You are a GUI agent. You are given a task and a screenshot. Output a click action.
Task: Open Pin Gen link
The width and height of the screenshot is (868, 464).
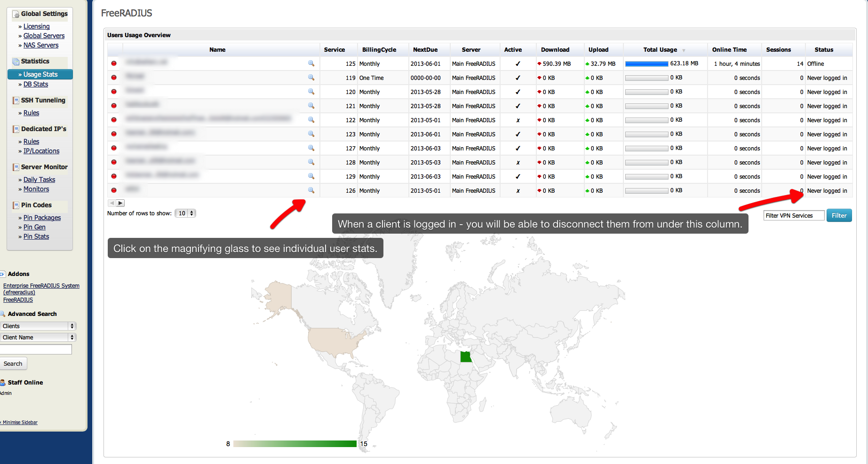pyautogui.click(x=34, y=227)
